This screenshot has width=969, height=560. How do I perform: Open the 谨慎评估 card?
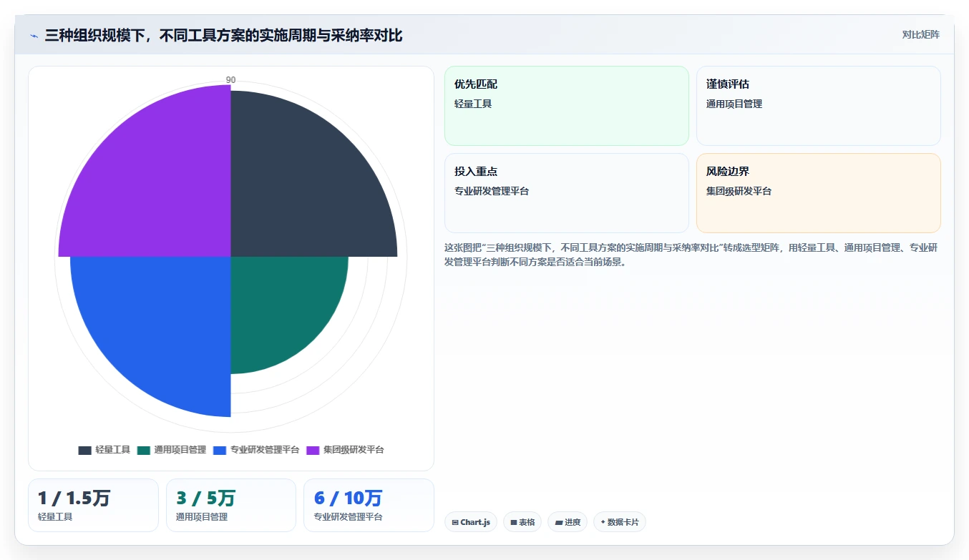(x=818, y=106)
